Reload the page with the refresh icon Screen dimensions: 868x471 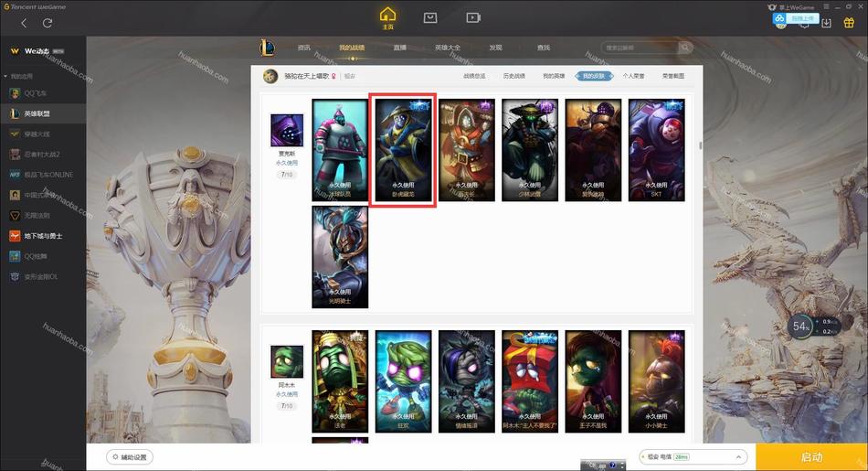48,23
